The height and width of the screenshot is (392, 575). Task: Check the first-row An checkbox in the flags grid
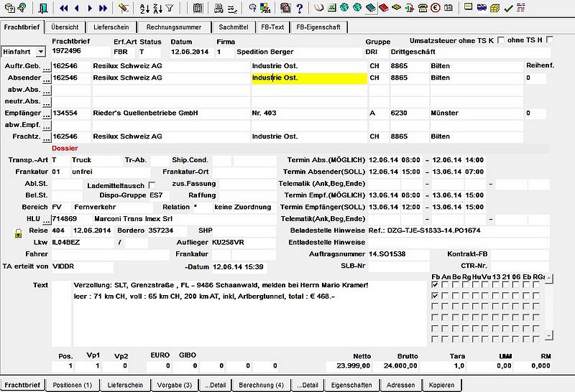[x=446, y=284]
